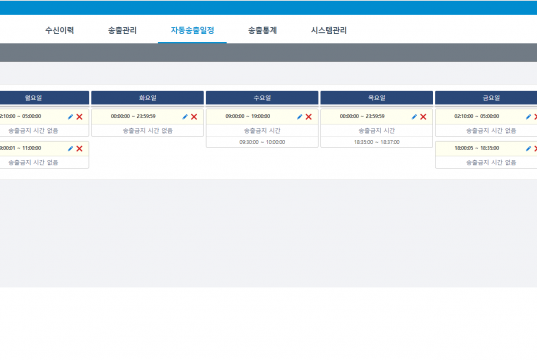Select Thursday's time range 00:00:00 ~ 23:59:59
This screenshot has width=537, height=360.
pyautogui.click(x=362, y=116)
